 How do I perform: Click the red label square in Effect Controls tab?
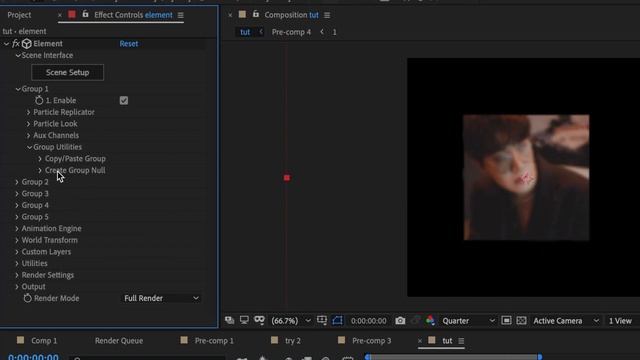click(x=72, y=15)
